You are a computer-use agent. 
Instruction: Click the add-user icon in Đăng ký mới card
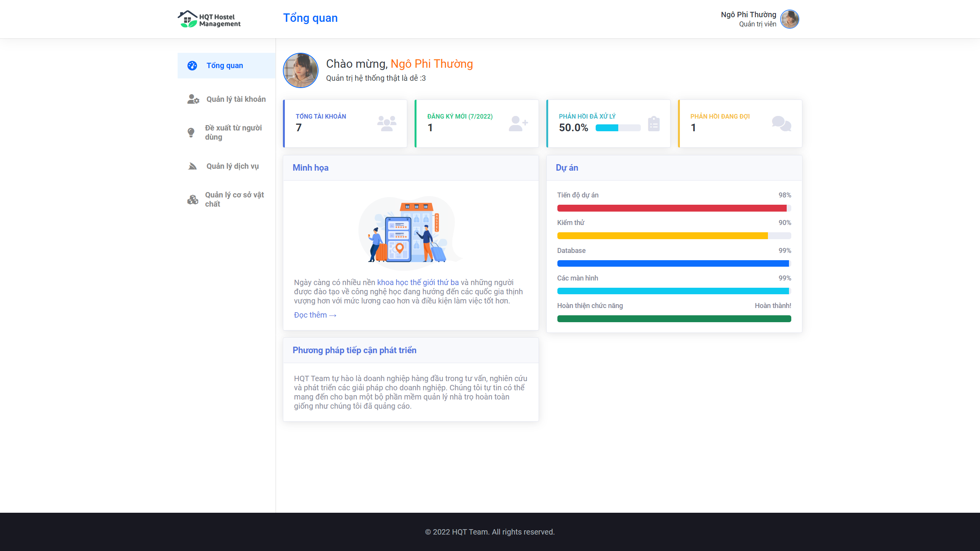pos(518,123)
